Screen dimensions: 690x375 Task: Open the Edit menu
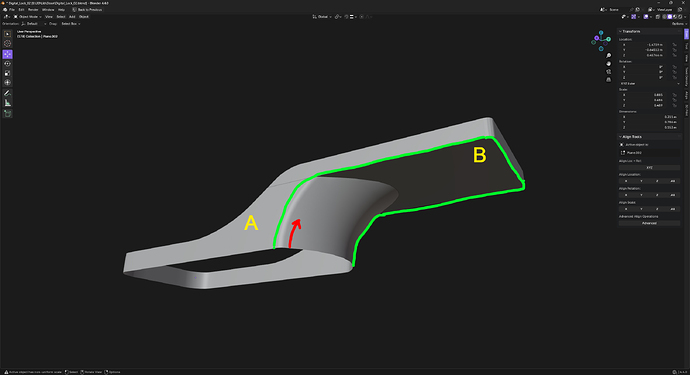pyautogui.click(x=21, y=10)
